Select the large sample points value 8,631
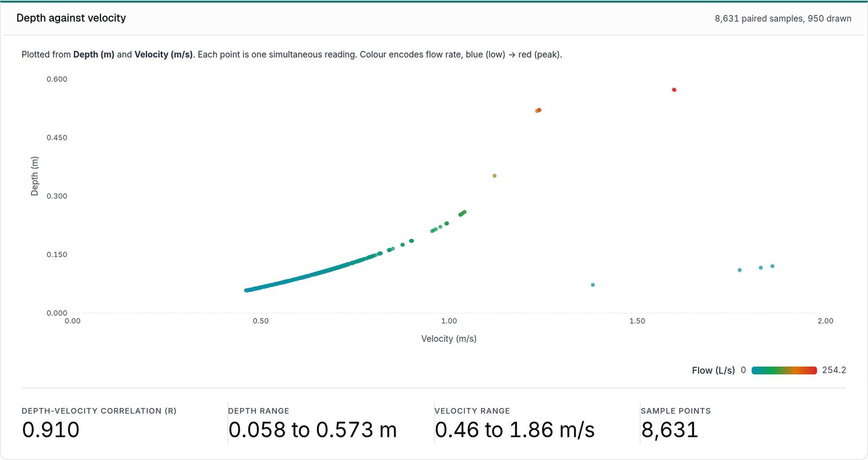Screen dimensions: 868x460 coord(669,430)
